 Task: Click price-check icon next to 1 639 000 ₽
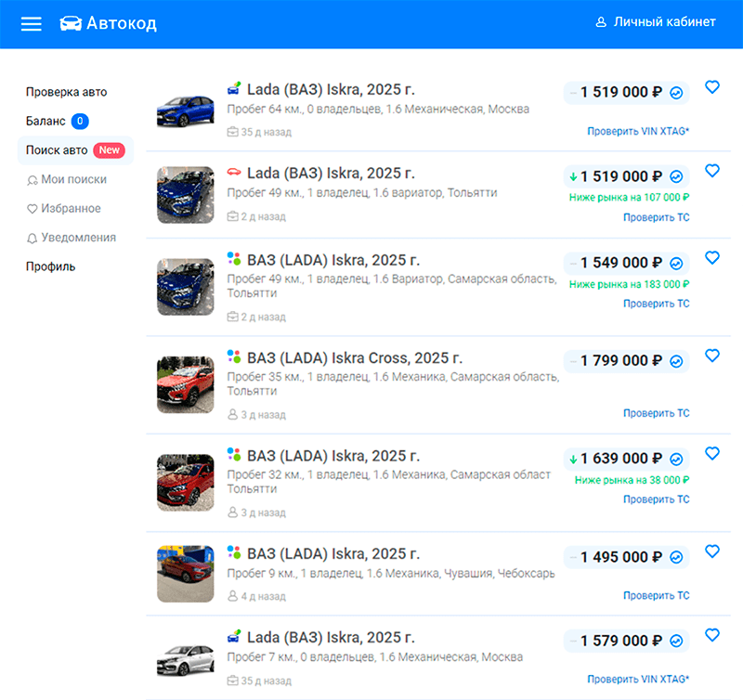pyautogui.click(x=676, y=459)
